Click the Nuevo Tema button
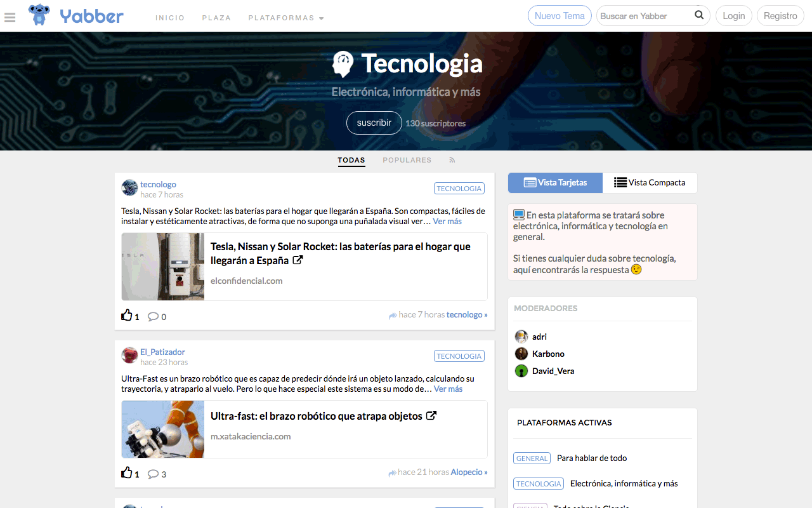 [x=560, y=16]
